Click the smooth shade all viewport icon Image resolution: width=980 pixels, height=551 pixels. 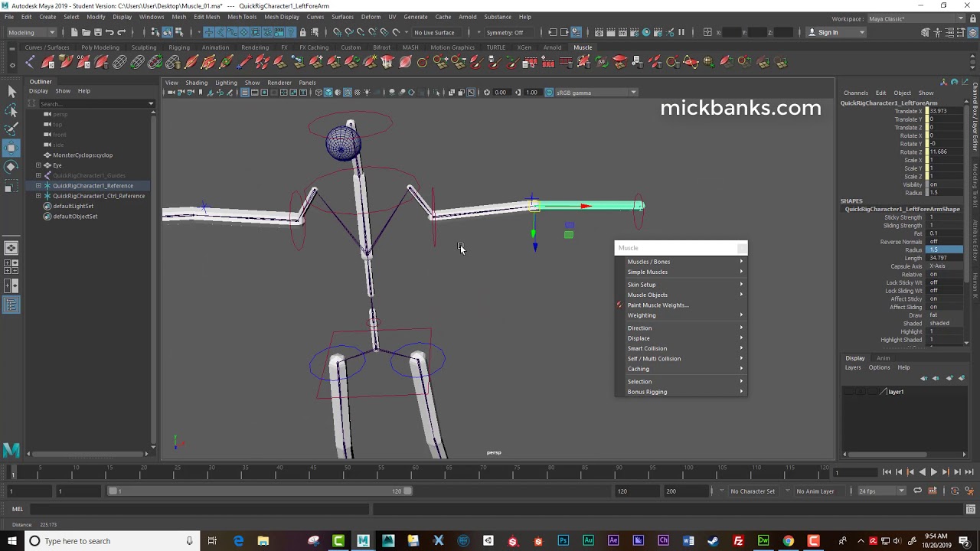328,93
